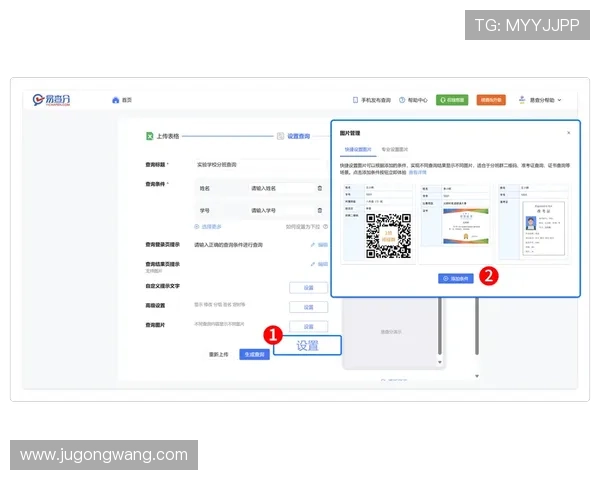Click the 易查分 logo

point(51,100)
